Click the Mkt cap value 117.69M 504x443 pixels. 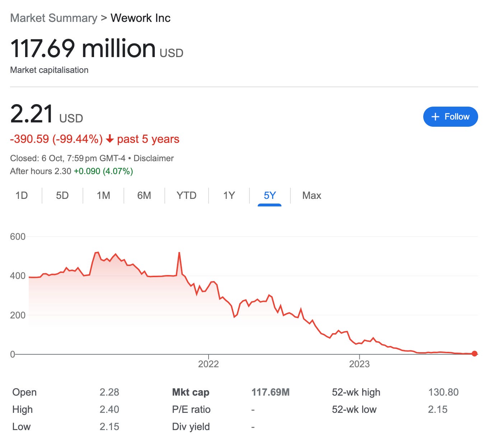coord(270,392)
